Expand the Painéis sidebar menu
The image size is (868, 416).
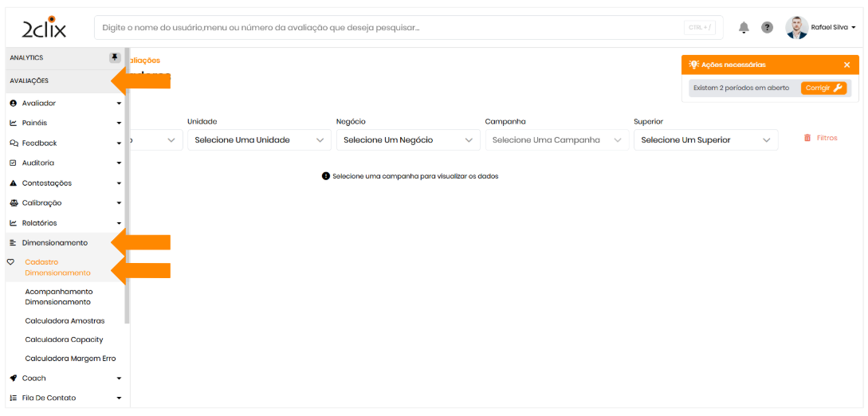click(64, 123)
